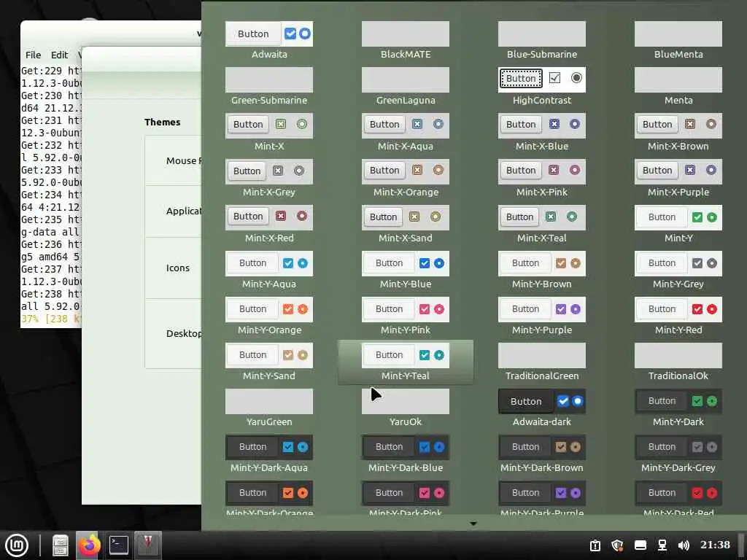Select the Adwaita theme
Screen dimensions: 747x560
[269, 41]
